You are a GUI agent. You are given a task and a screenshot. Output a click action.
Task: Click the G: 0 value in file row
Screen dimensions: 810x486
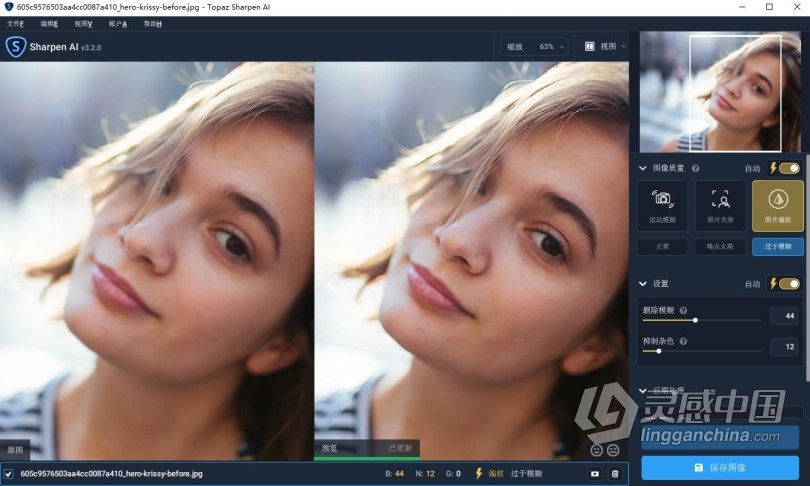coord(453,474)
